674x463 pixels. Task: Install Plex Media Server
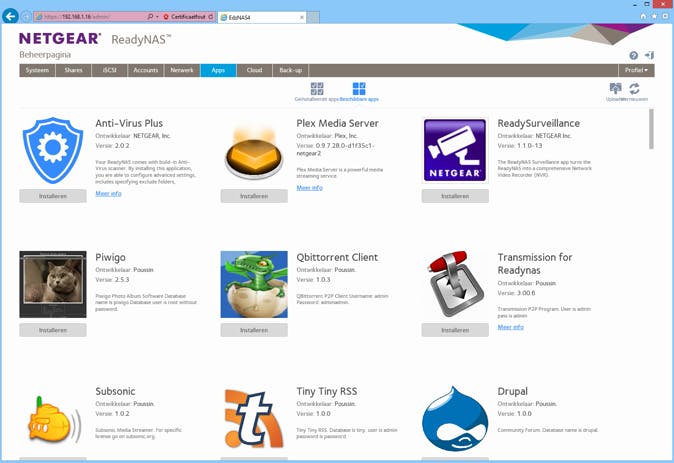[x=254, y=196]
